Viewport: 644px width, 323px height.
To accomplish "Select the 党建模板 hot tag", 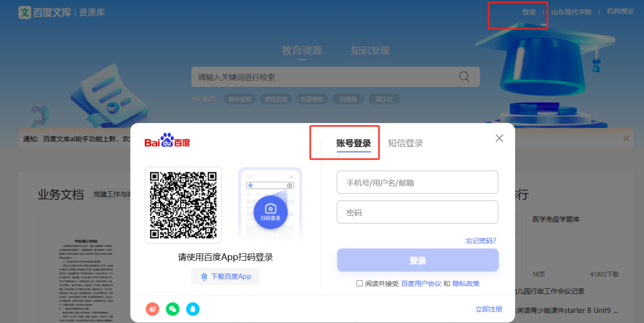I will click(312, 99).
